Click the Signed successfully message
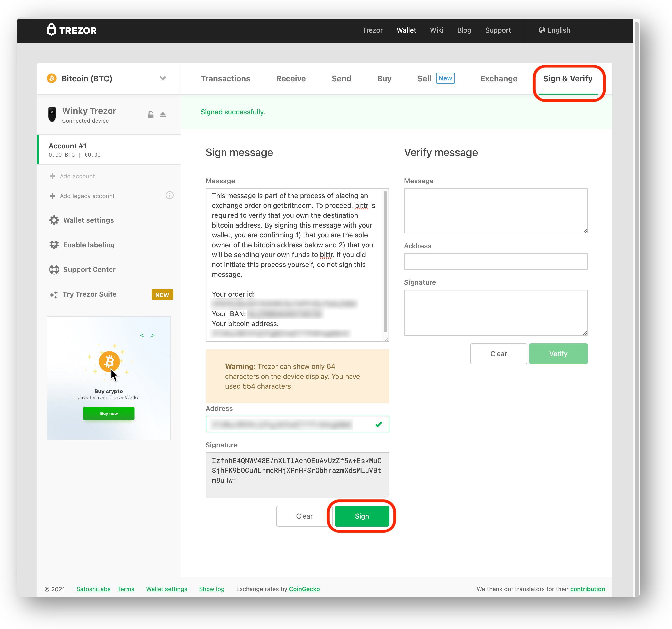This screenshot has height=629, width=672. pos(233,112)
